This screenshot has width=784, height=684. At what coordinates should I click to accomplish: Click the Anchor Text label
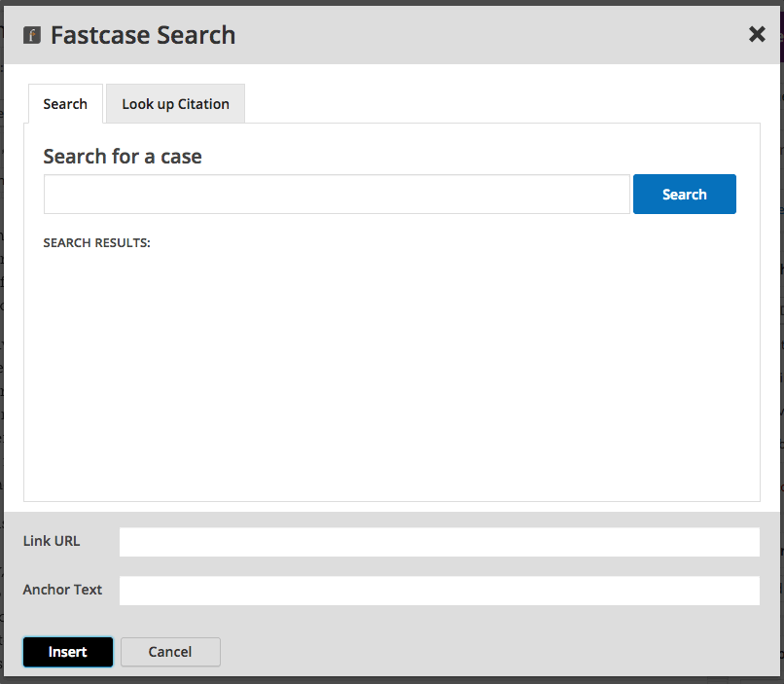tap(62, 590)
